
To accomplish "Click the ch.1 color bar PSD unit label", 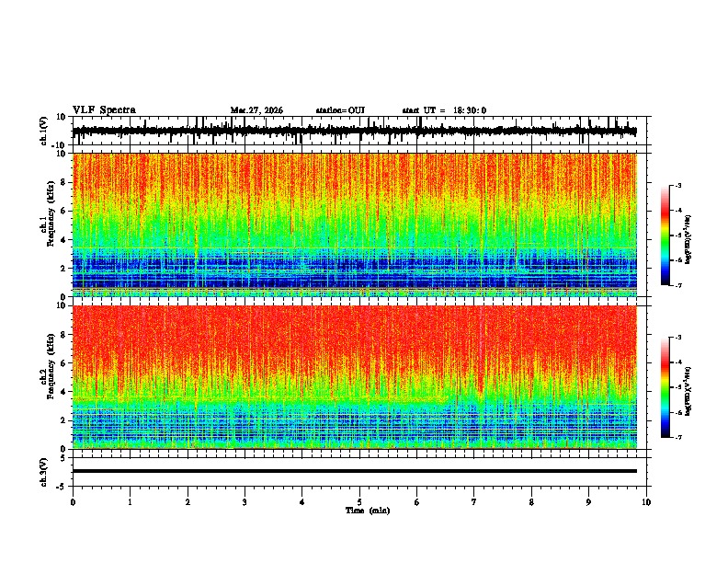I will pyautogui.click(x=688, y=239).
